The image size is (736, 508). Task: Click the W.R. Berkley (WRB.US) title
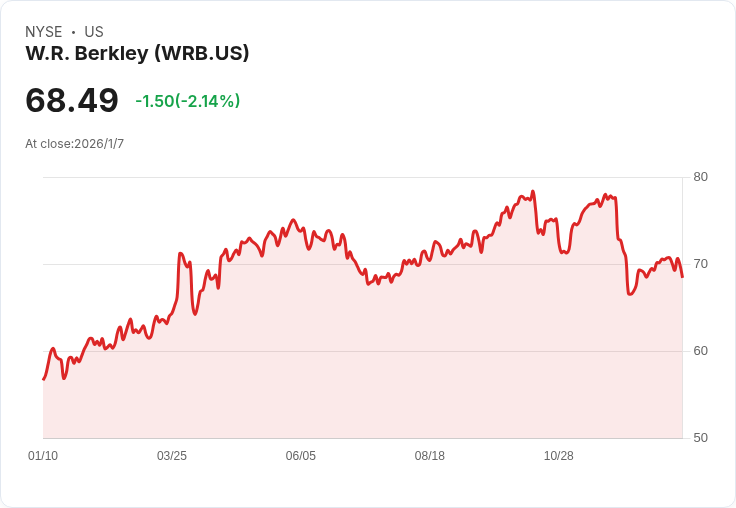pyautogui.click(x=137, y=54)
